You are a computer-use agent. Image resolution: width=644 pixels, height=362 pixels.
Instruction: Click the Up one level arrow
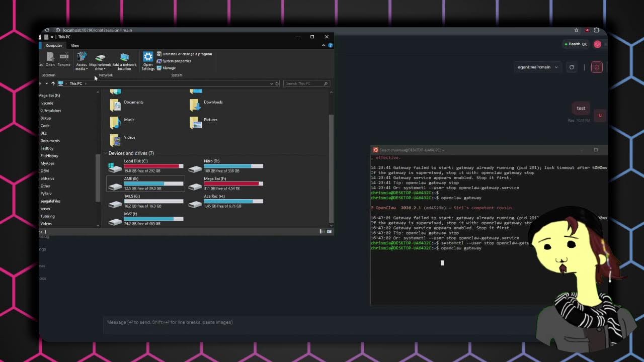[x=53, y=83]
